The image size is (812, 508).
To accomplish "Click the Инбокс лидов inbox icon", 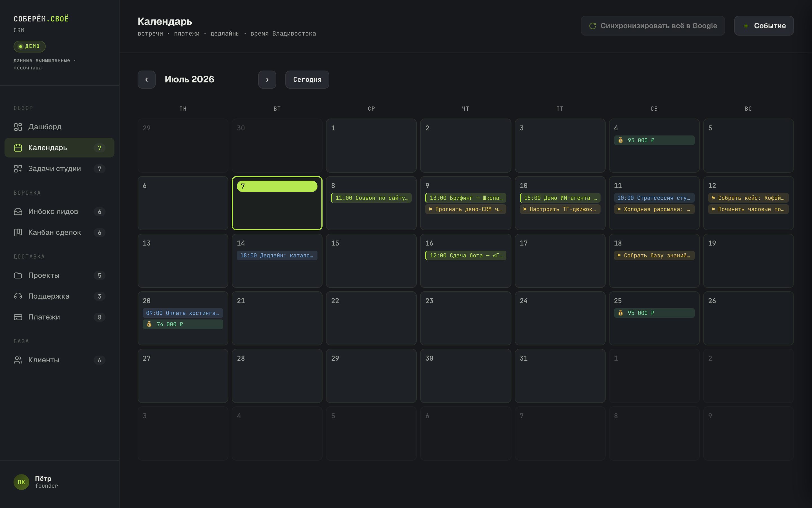I will tap(18, 212).
